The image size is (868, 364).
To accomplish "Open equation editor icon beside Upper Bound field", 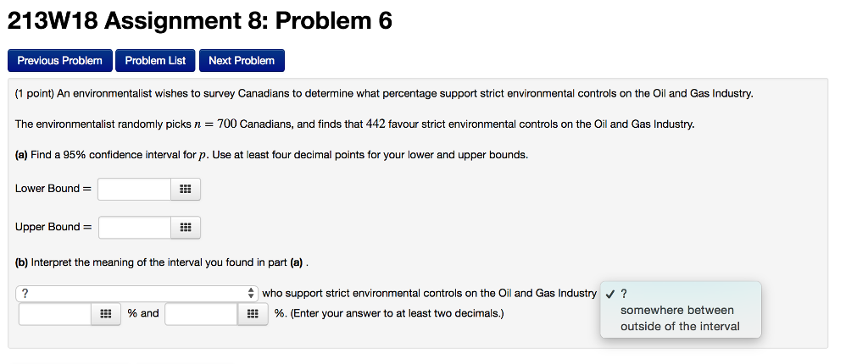I will (186, 228).
